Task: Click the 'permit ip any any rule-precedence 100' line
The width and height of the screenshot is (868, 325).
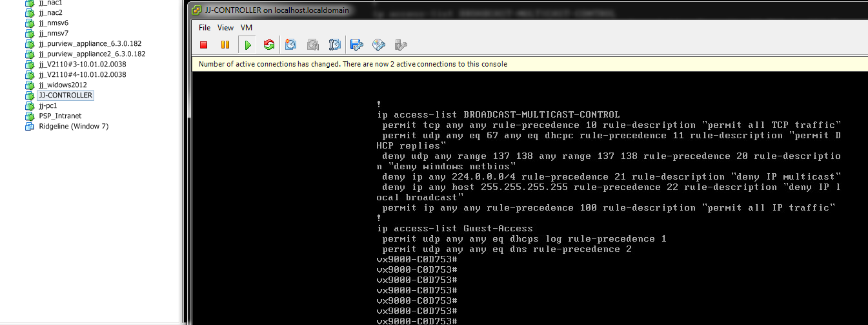Action: [609, 207]
